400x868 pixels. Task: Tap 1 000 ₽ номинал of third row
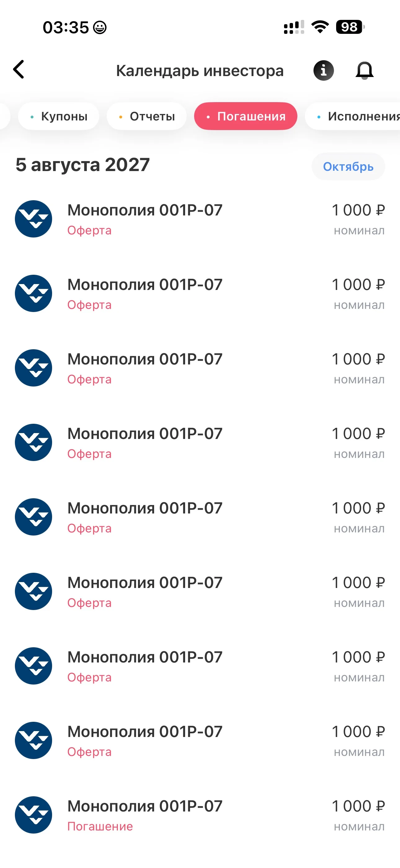click(x=358, y=368)
